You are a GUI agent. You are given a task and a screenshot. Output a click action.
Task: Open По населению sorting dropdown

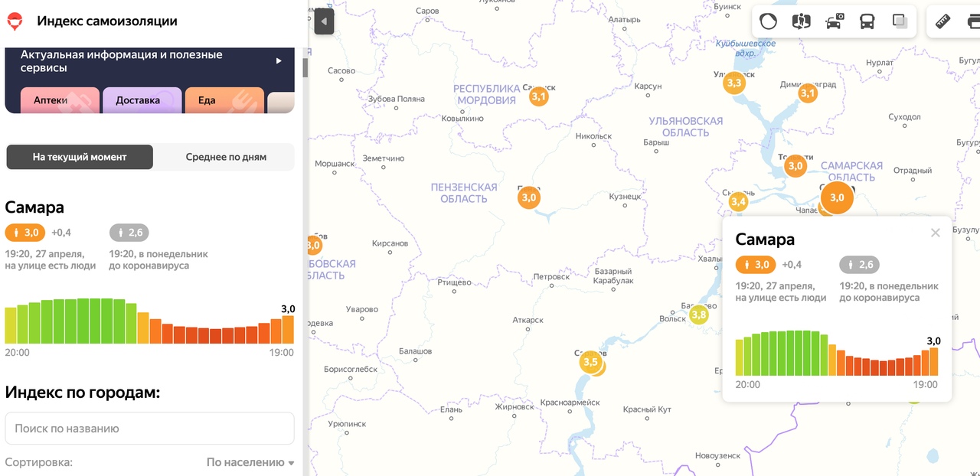click(250, 462)
